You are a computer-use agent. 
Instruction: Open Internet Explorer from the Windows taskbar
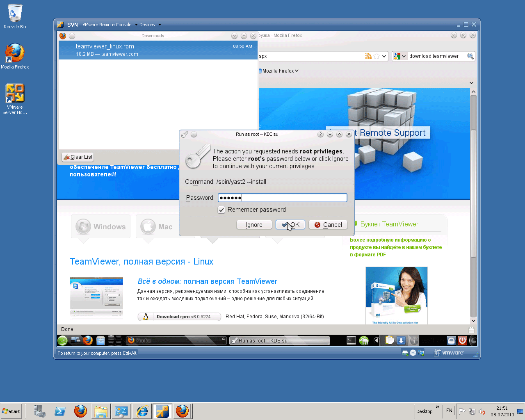[x=142, y=411]
